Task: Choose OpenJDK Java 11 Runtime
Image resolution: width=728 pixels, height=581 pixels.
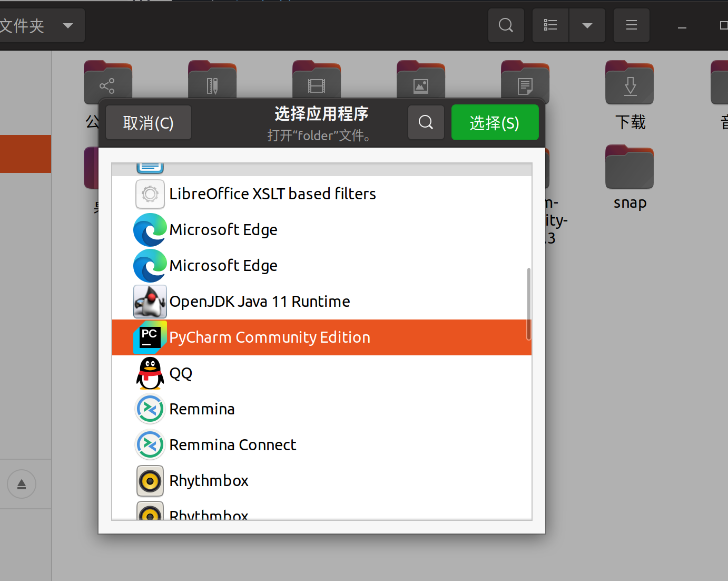Action: tap(322, 302)
